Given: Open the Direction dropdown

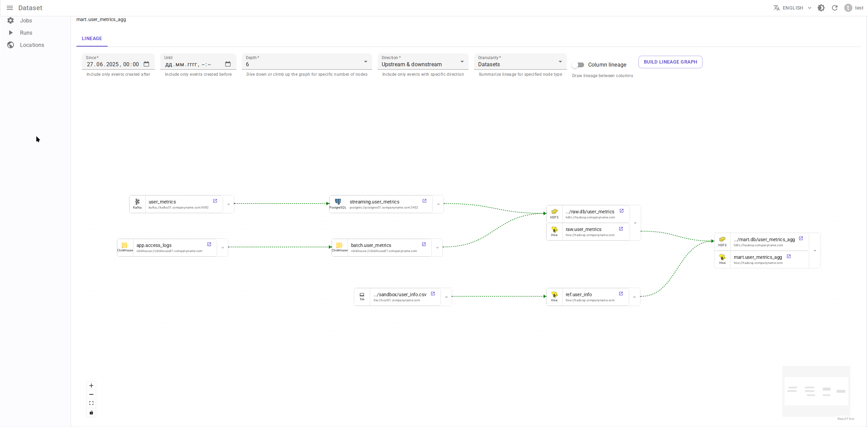Looking at the screenshot, I should click(422, 64).
